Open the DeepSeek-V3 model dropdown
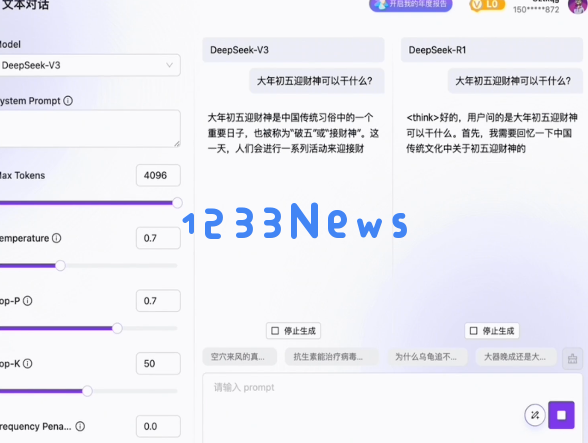The width and height of the screenshot is (588, 443). (90, 65)
